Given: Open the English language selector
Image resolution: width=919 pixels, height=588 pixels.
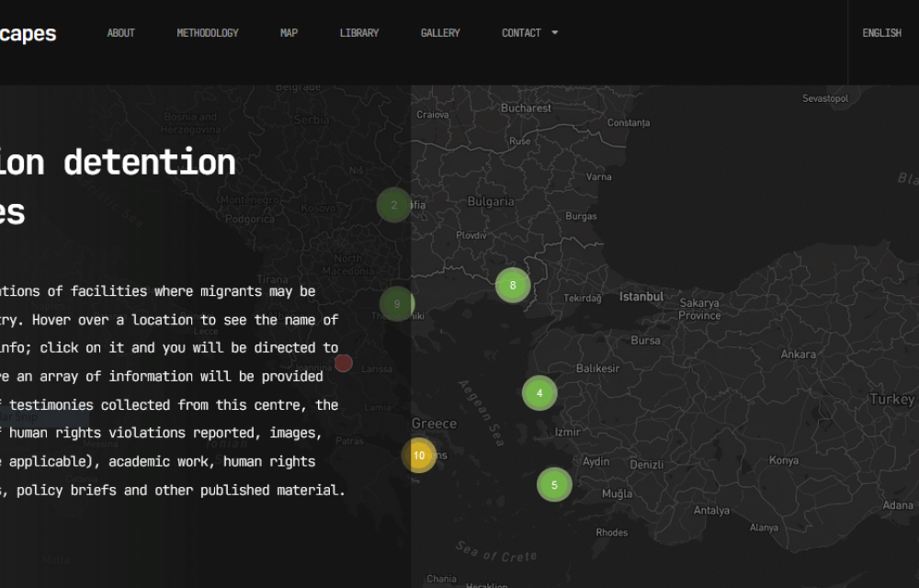Looking at the screenshot, I should click(x=881, y=33).
